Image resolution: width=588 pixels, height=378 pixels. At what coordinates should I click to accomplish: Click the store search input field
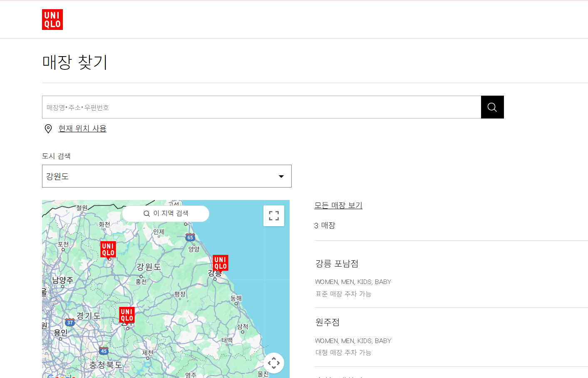click(x=250, y=107)
